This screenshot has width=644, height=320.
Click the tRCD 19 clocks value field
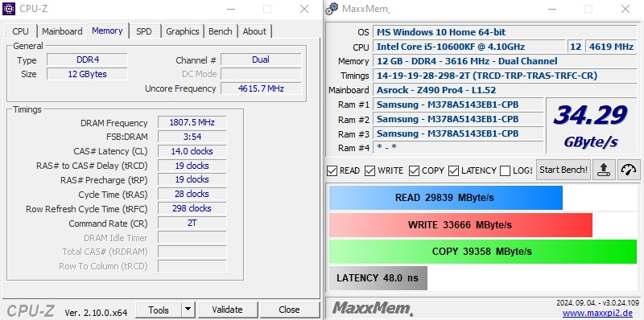[192, 166]
